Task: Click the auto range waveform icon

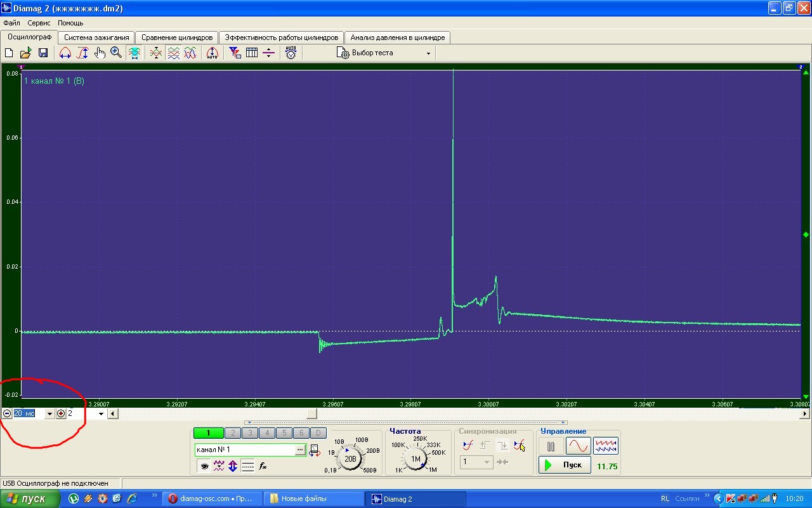Action: (x=213, y=53)
